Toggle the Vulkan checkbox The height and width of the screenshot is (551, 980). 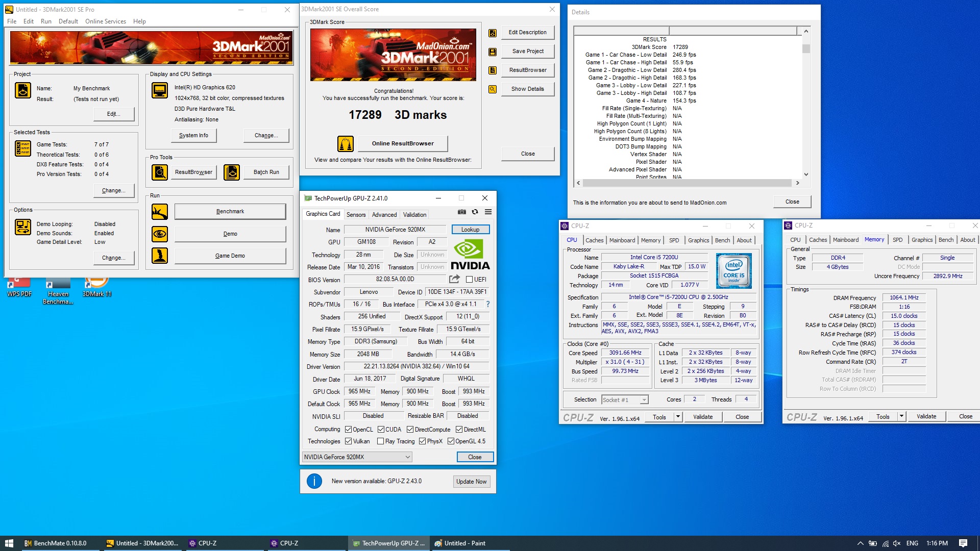349,441
